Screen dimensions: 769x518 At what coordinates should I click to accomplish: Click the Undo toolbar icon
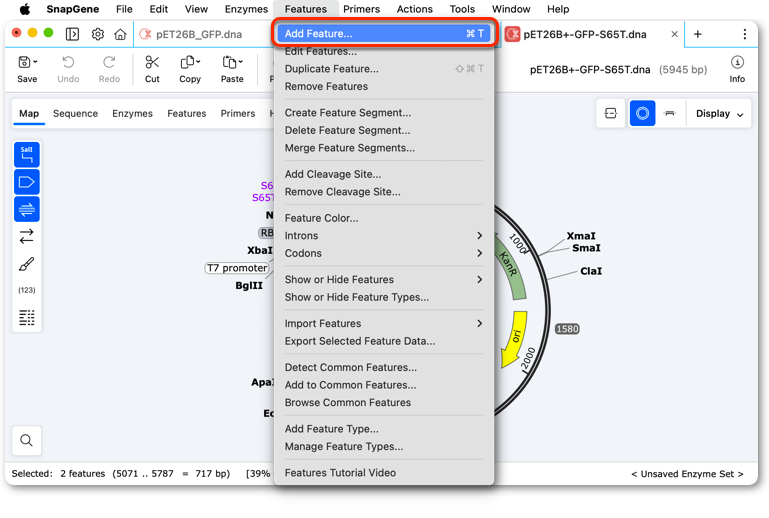click(x=68, y=62)
